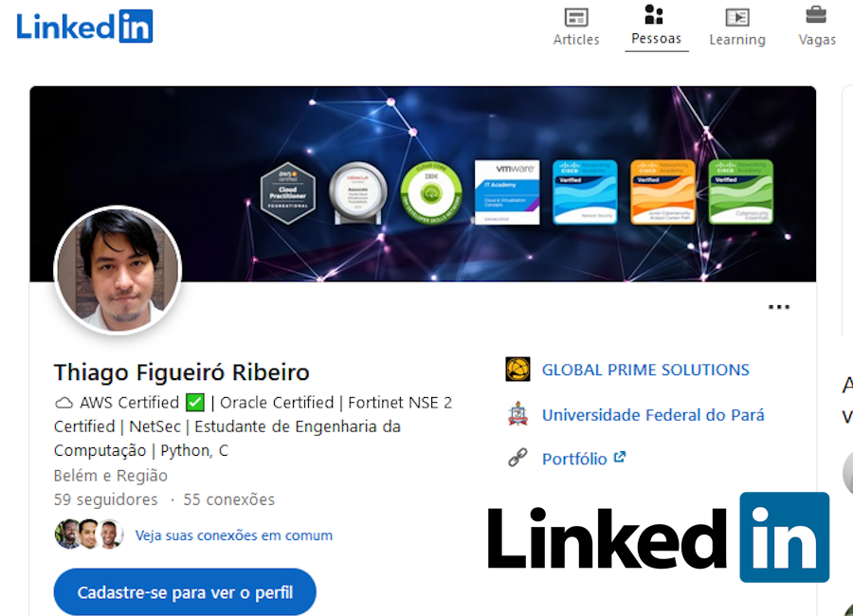The width and height of the screenshot is (853, 616).
Task: Open the GLOBAL PRIME SOLUTIONS company link
Action: click(x=645, y=370)
